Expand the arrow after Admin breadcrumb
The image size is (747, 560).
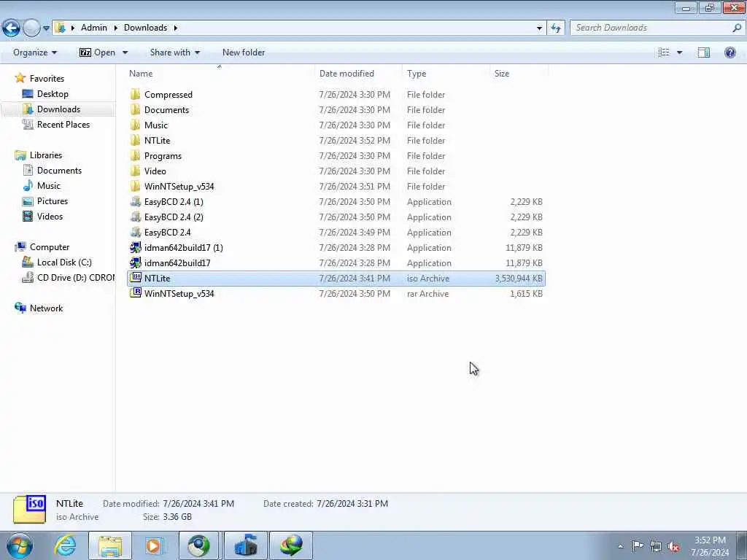pyautogui.click(x=116, y=28)
